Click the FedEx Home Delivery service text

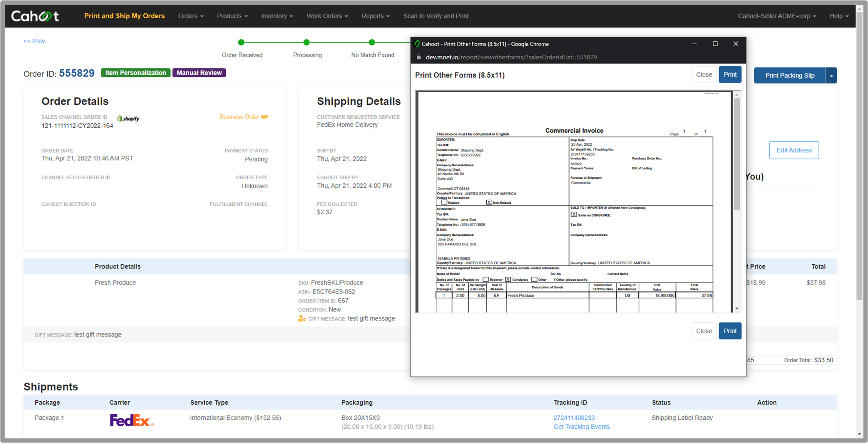coord(347,125)
